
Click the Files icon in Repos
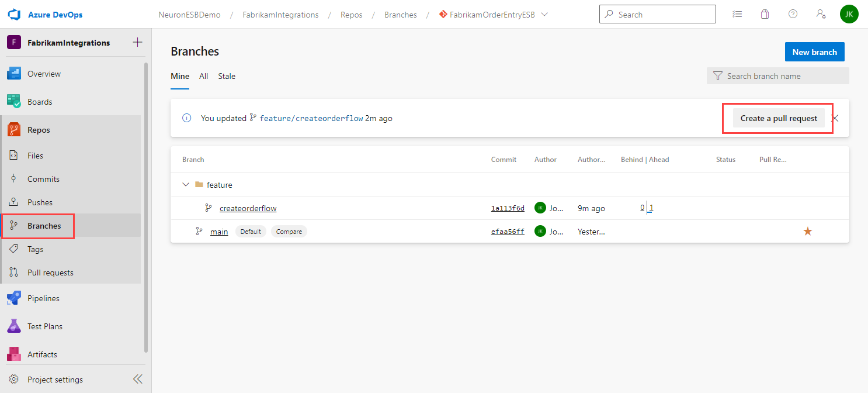coord(14,156)
